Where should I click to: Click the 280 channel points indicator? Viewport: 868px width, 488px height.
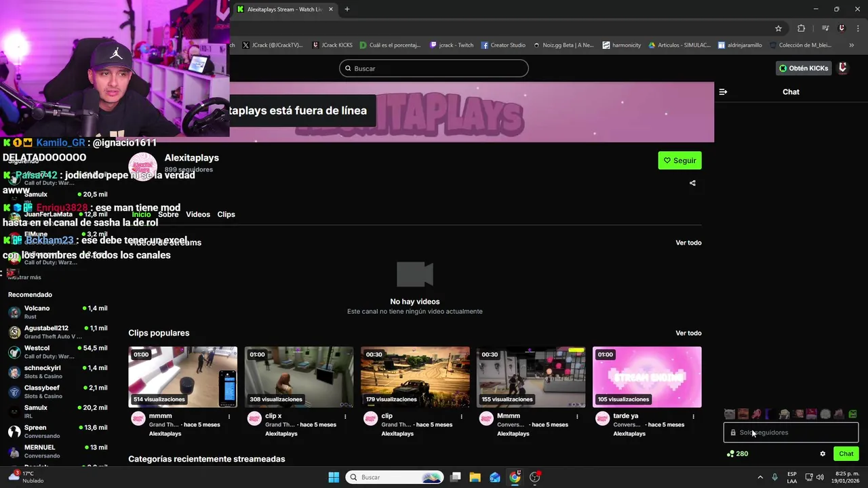(x=737, y=454)
